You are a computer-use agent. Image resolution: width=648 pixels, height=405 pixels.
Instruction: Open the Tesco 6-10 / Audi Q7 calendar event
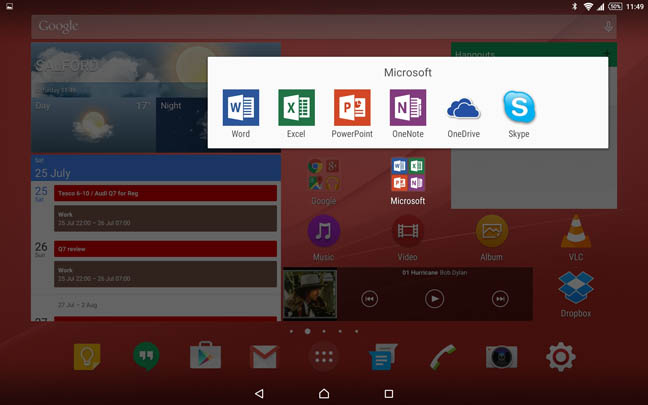click(165, 193)
